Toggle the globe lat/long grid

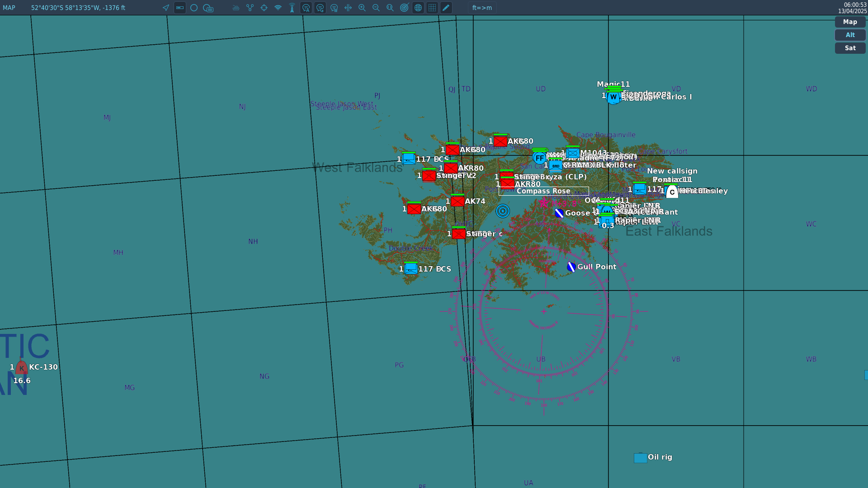click(x=418, y=8)
